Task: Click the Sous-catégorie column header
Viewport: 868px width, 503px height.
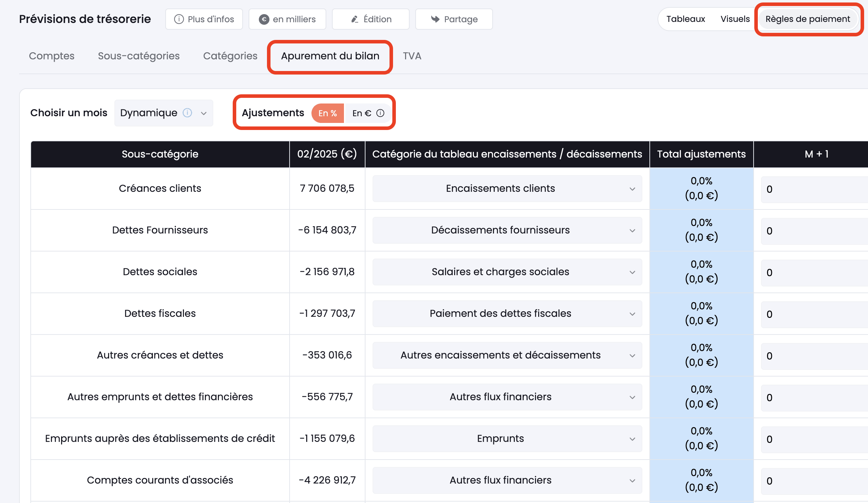Action: pyautogui.click(x=160, y=154)
